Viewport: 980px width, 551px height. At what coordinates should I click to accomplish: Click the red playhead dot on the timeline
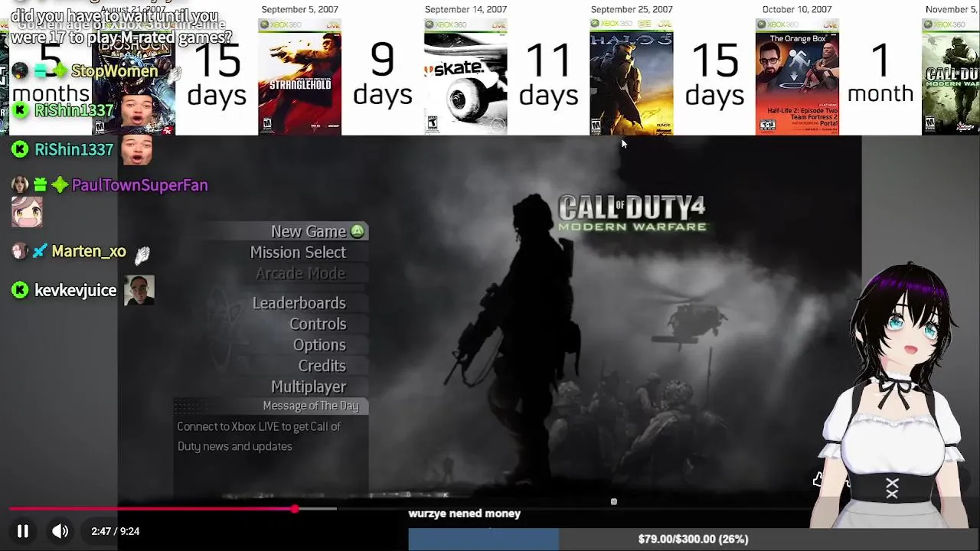[x=295, y=509]
